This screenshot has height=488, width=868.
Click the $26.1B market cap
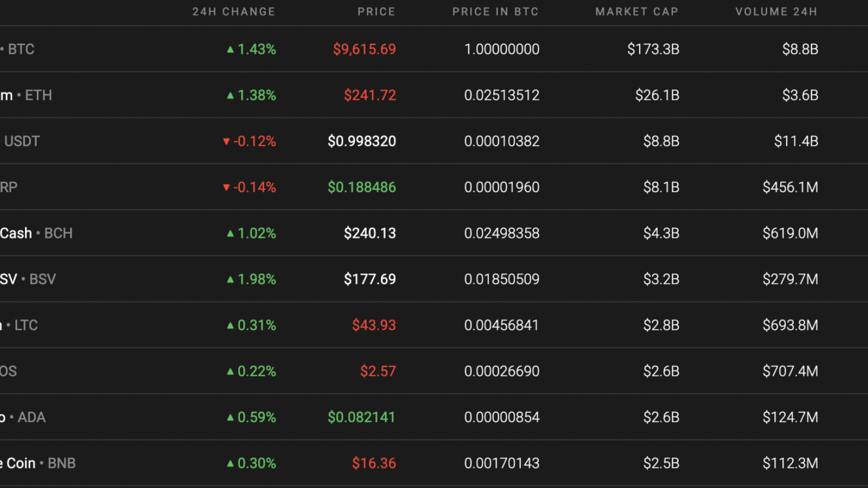(658, 95)
